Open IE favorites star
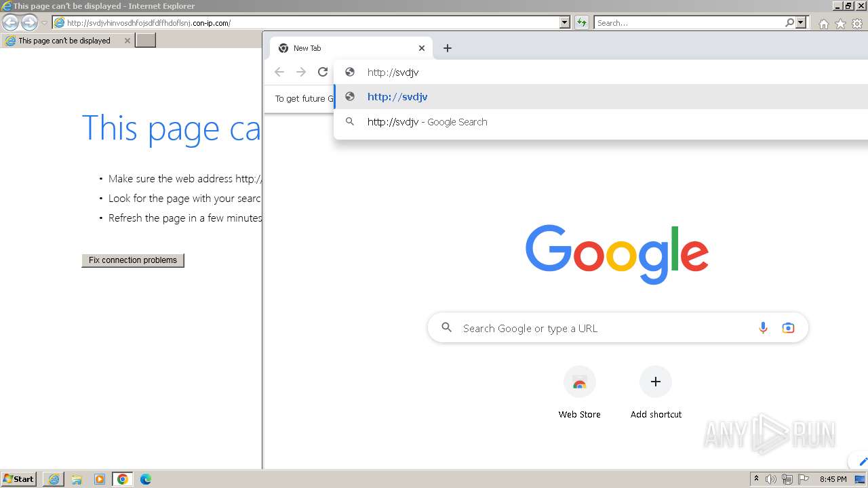The width and height of the screenshot is (868, 488). [x=840, y=24]
